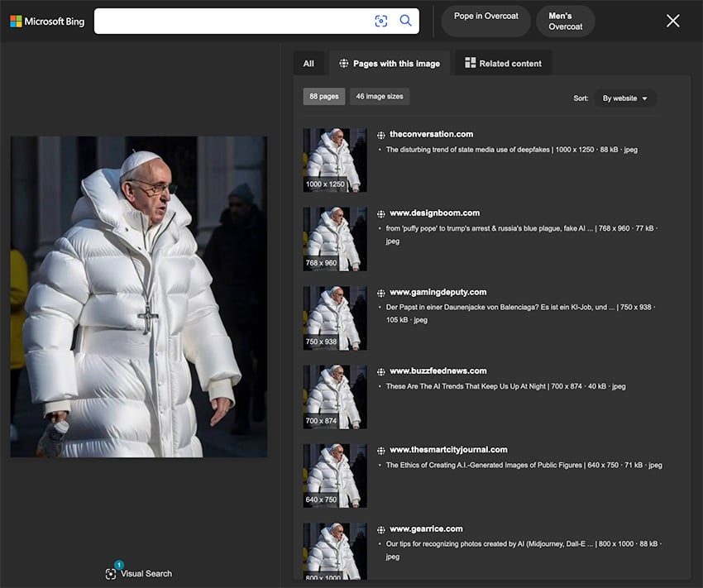Expand the Men's Overcoat search suggestion
Viewport: 703px width, 588px height.
pyautogui.click(x=566, y=21)
